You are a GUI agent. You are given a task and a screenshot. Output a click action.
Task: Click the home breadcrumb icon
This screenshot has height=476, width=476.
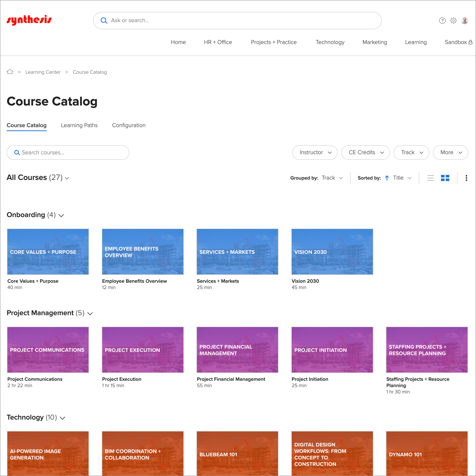tap(10, 72)
